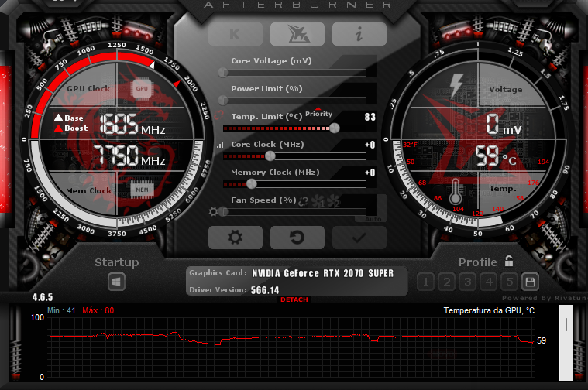
Task: Click the Temp. Limit slider handle
Action: point(335,128)
